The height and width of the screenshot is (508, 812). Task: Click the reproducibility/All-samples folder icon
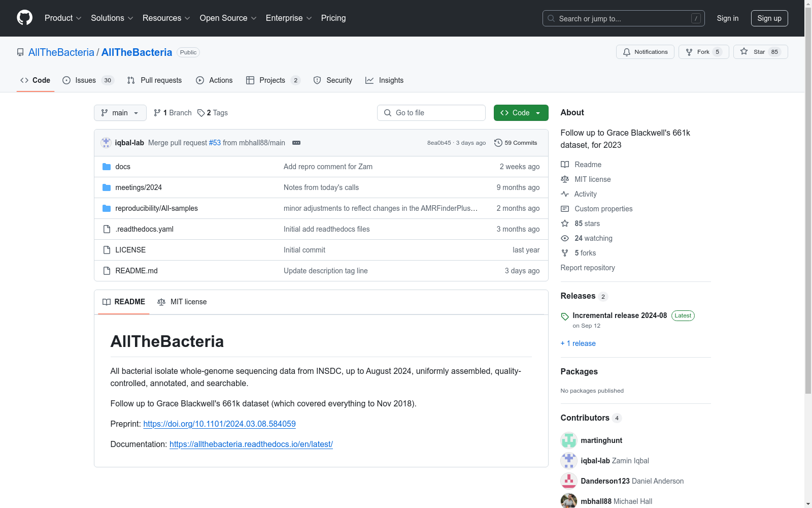coord(107,208)
